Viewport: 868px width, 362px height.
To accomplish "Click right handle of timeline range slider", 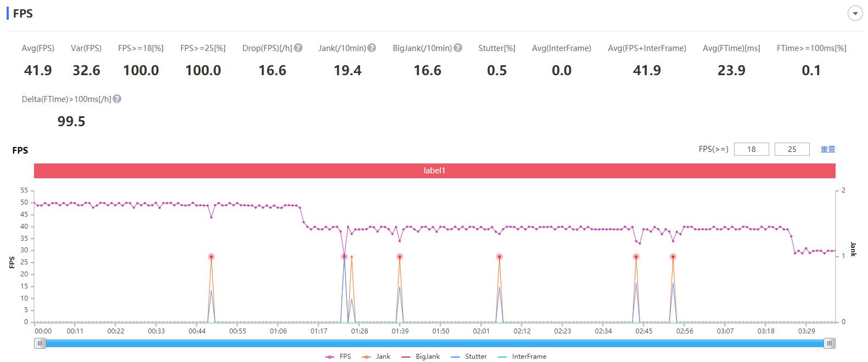I will click(830, 343).
